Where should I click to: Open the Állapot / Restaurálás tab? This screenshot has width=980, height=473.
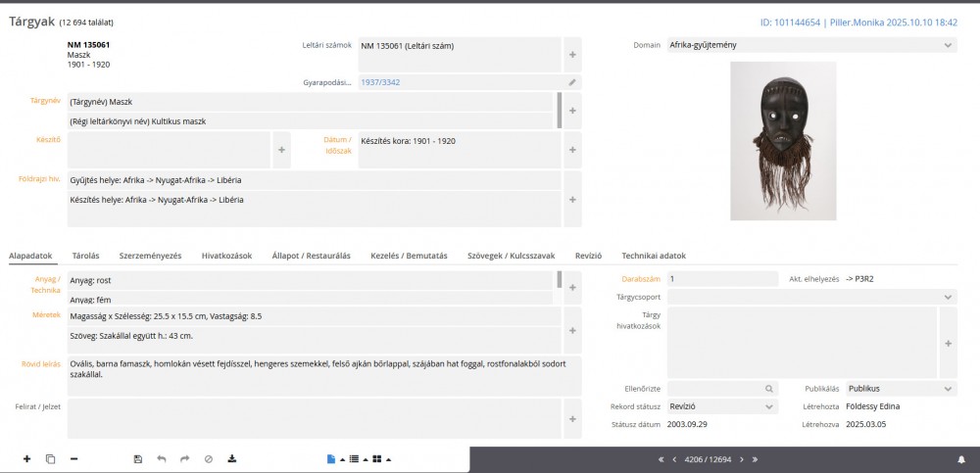click(x=312, y=256)
